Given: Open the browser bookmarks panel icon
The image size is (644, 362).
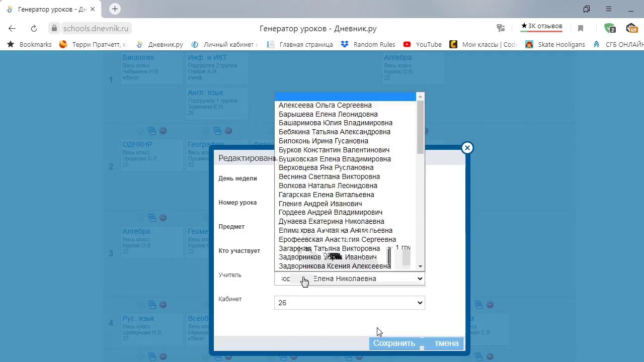Looking at the screenshot, I should [x=587, y=9].
